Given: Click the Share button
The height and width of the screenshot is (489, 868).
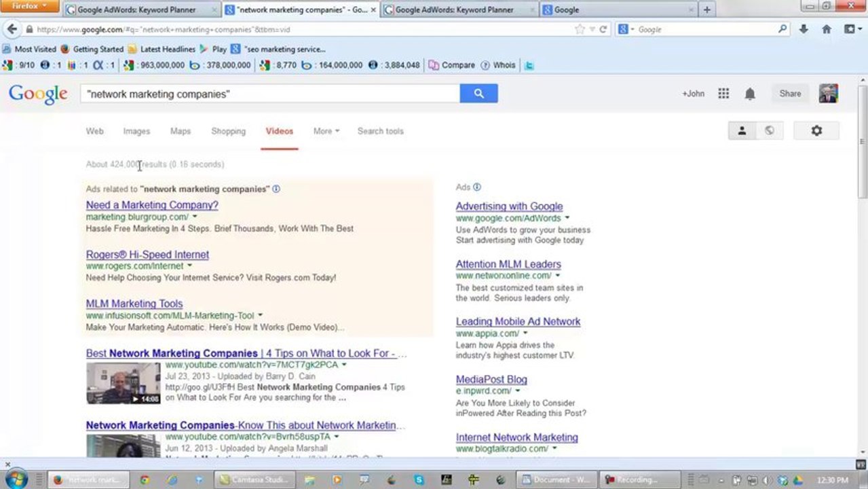Looking at the screenshot, I should click(x=790, y=94).
